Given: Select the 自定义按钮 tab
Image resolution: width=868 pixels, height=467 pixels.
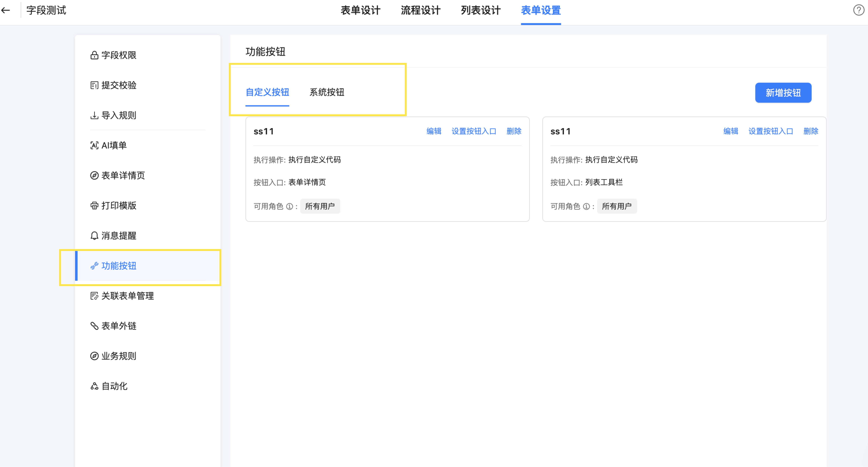Looking at the screenshot, I should [x=267, y=92].
